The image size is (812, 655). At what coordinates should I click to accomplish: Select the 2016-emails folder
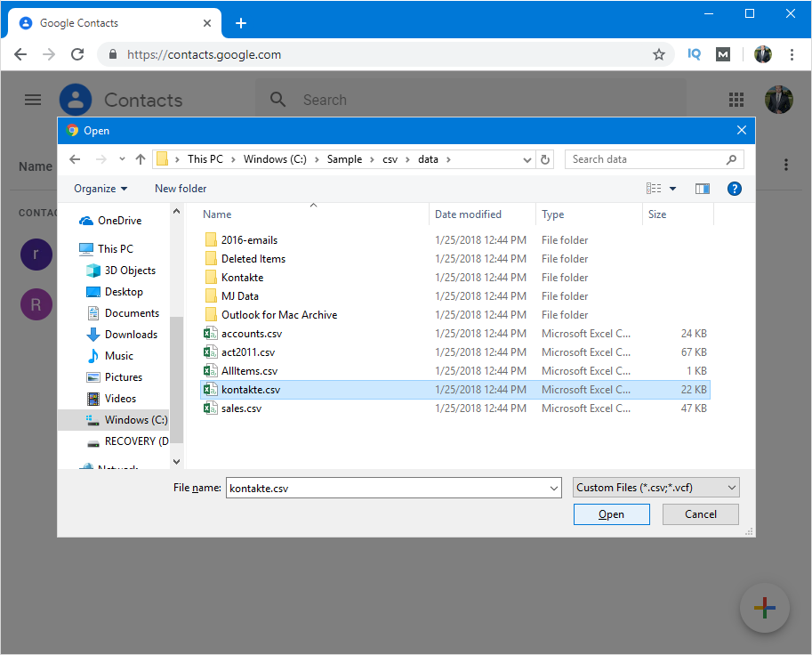455,240
